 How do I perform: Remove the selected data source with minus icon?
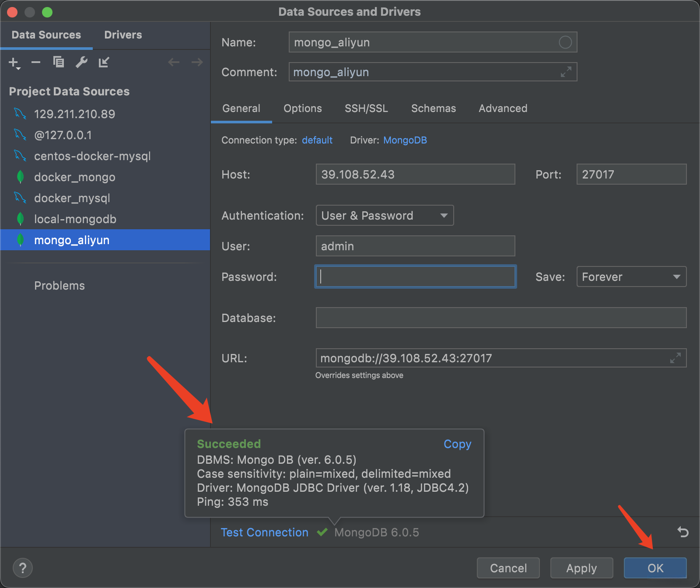coord(36,63)
